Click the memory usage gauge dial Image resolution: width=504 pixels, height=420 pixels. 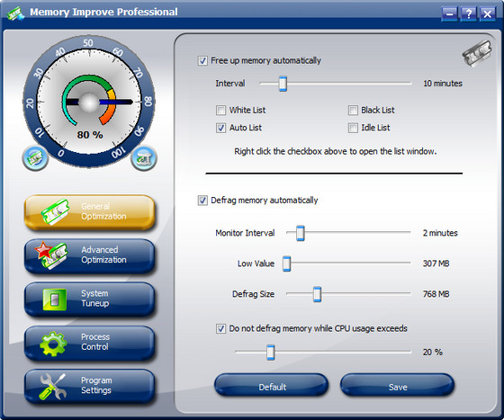click(89, 102)
